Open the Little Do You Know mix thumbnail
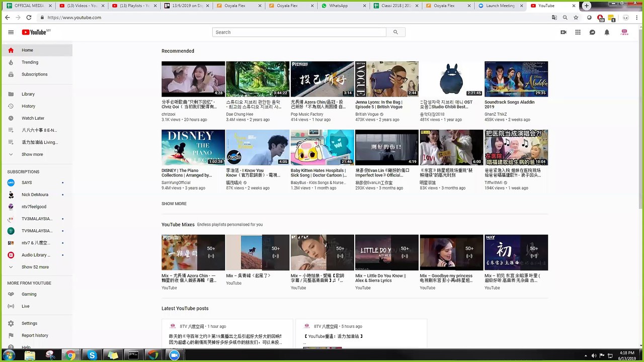 pyautogui.click(x=387, y=252)
